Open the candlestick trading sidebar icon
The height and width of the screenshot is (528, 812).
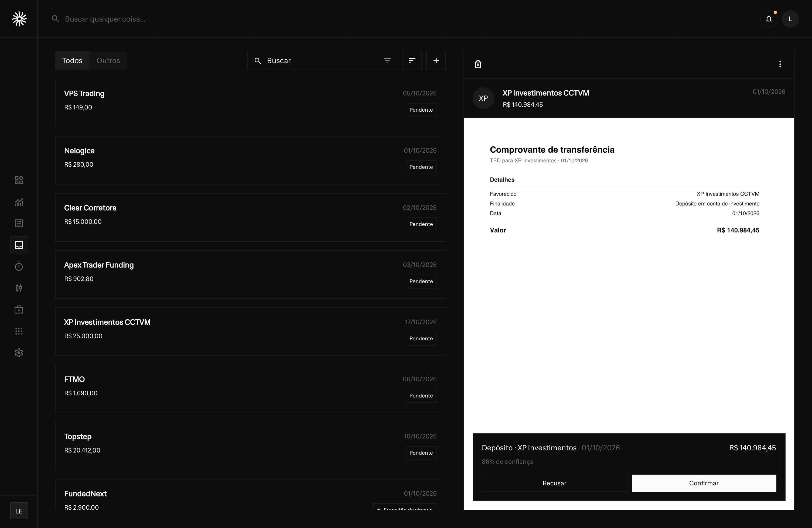[x=19, y=288]
